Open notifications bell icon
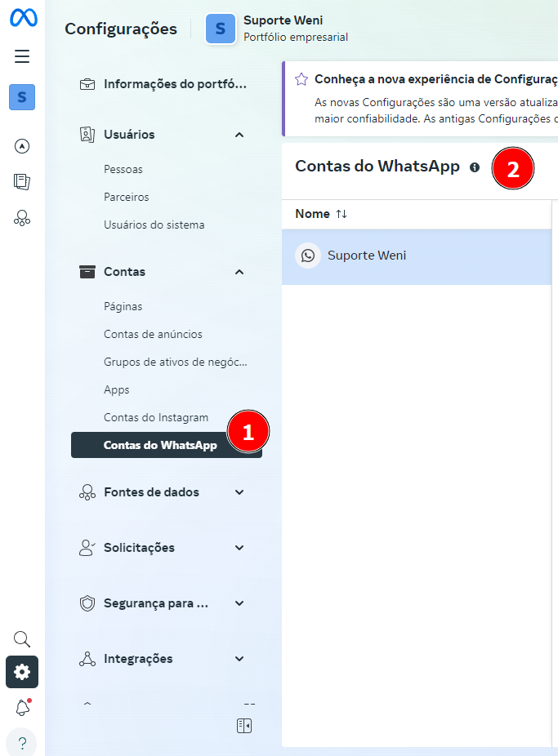The height and width of the screenshot is (756, 558). [22, 708]
